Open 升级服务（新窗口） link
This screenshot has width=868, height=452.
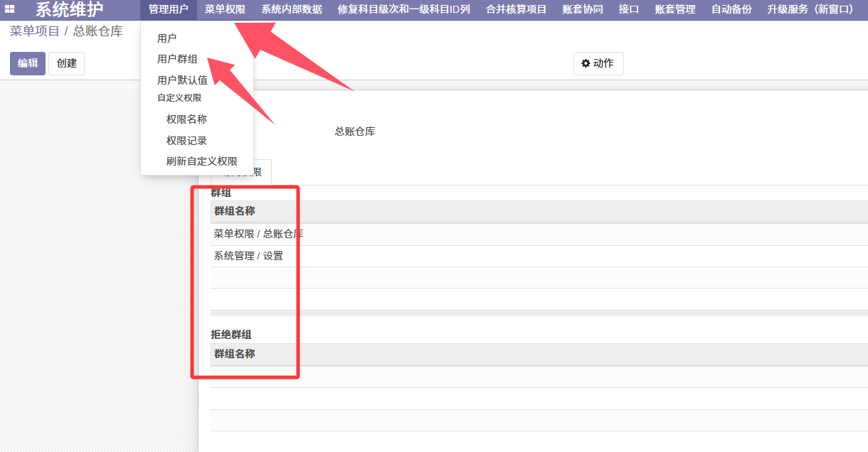[810, 9]
